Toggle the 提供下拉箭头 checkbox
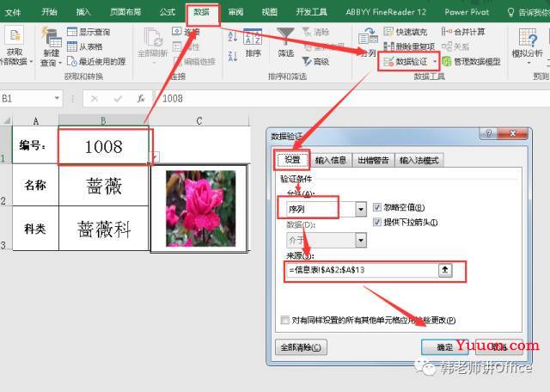550x392 pixels. [378, 222]
